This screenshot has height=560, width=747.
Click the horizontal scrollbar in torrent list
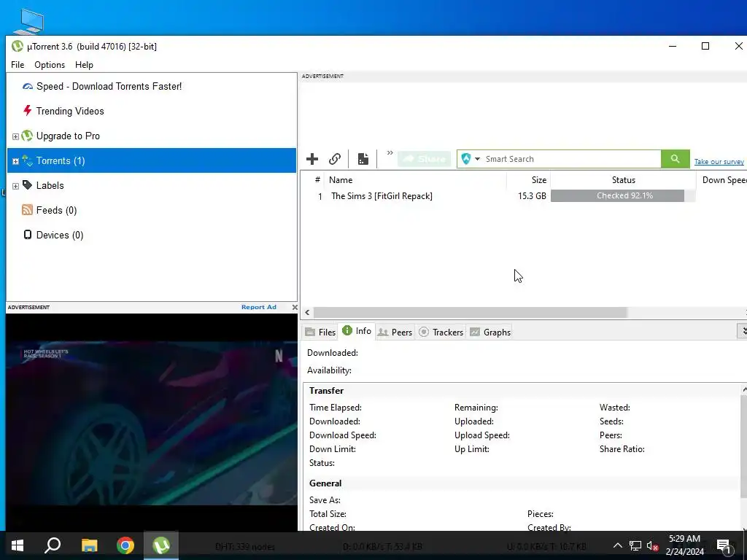pyautogui.click(x=471, y=312)
